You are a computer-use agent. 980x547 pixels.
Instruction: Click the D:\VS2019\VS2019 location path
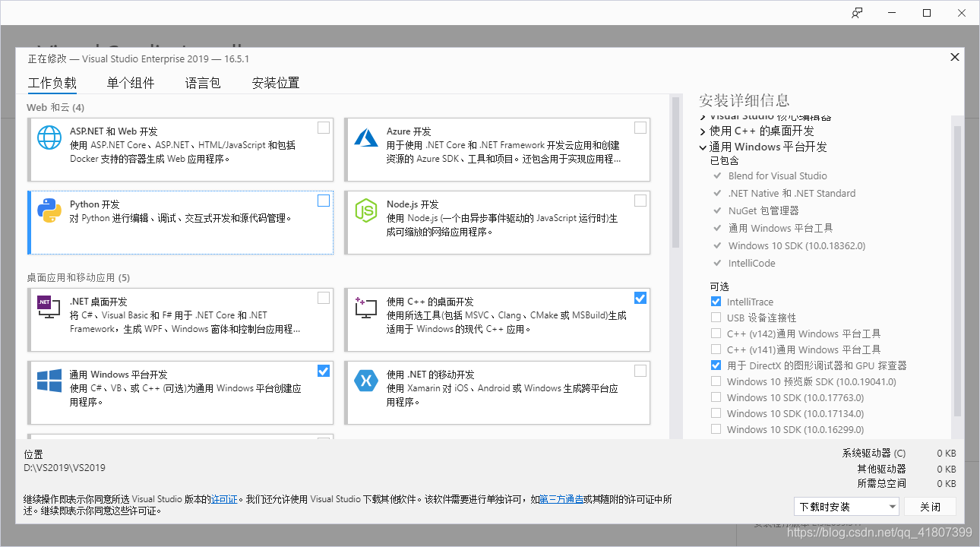(x=65, y=468)
